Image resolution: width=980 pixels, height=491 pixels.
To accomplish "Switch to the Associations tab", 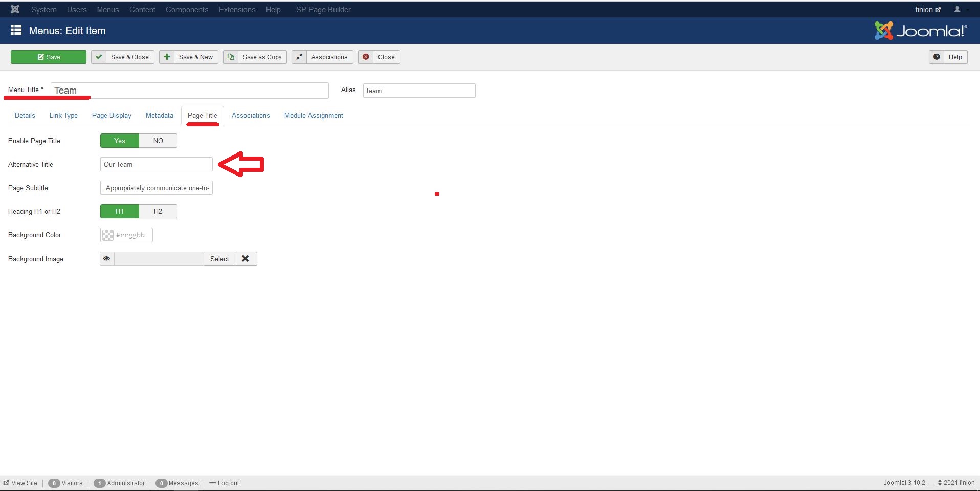I will (x=251, y=115).
